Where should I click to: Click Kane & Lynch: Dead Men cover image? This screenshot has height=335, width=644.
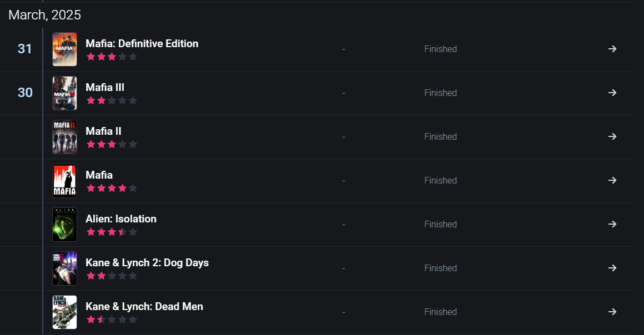[64, 312]
